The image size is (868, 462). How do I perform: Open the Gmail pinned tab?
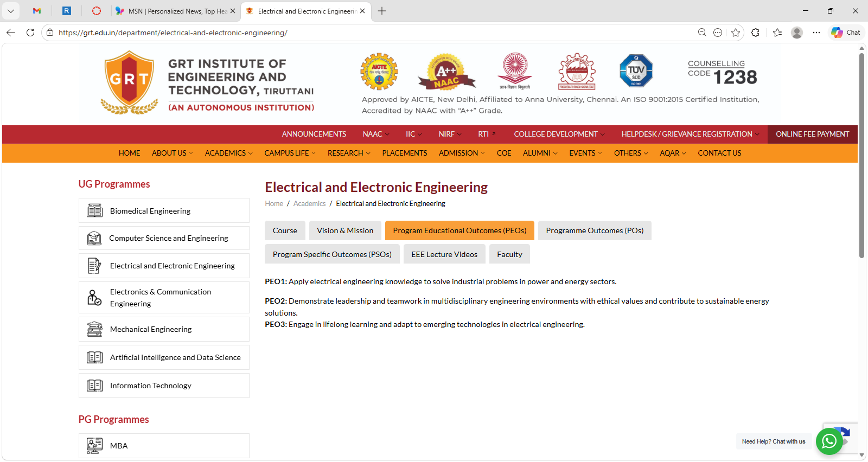click(x=37, y=11)
